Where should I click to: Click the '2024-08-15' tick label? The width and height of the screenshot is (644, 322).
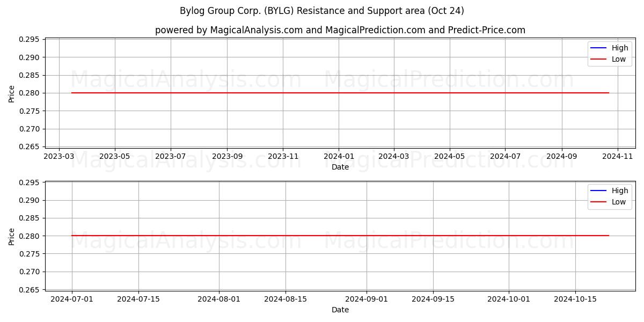click(286, 299)
